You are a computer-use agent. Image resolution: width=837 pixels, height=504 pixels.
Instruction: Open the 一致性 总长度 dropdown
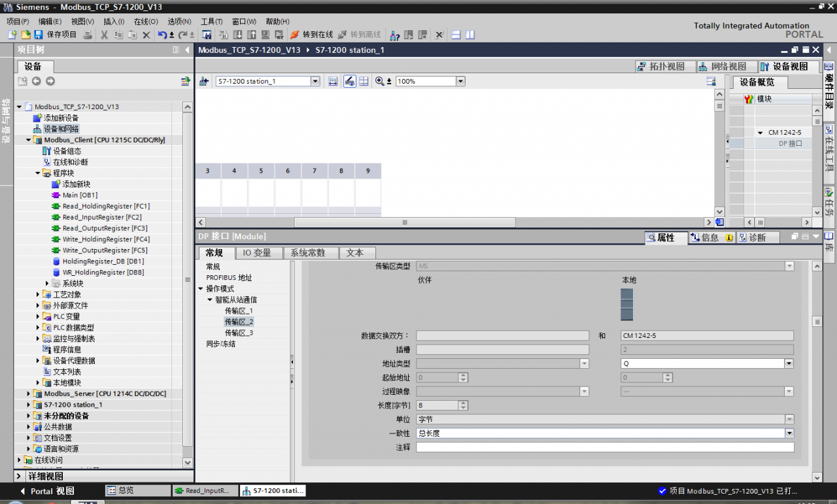pos(789,433)
